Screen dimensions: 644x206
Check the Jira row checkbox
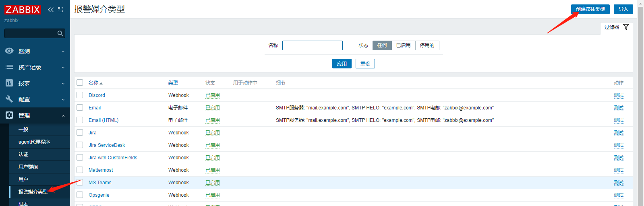[x=80, y=132]
